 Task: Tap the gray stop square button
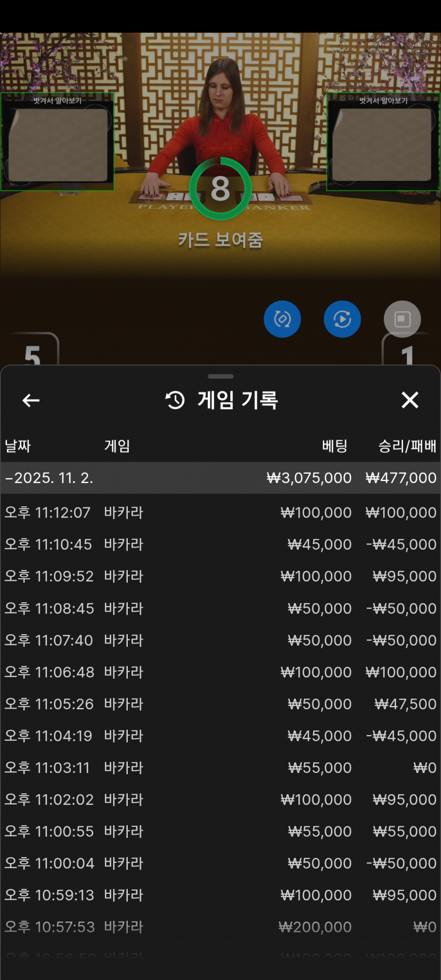coord(402,319)
